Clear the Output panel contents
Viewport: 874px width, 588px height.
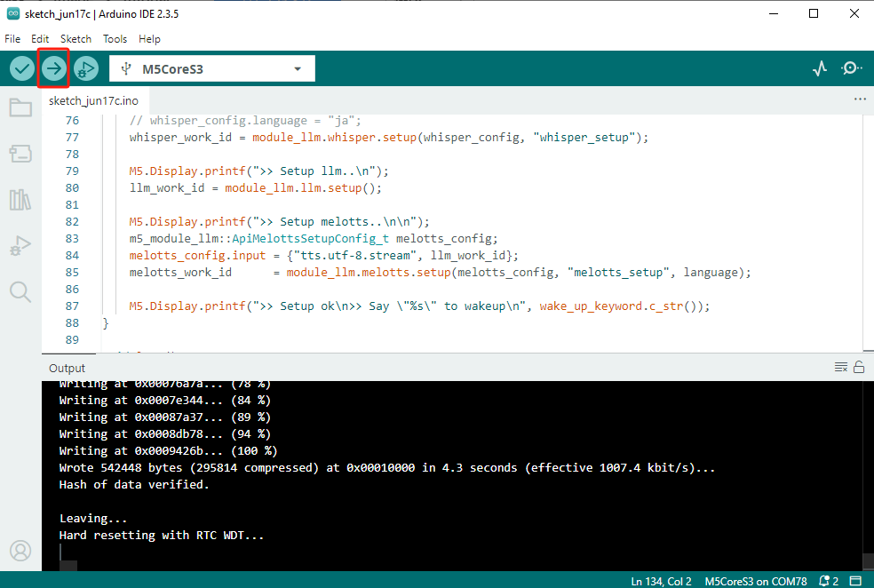pyautogui.click(x=840, y=368)
